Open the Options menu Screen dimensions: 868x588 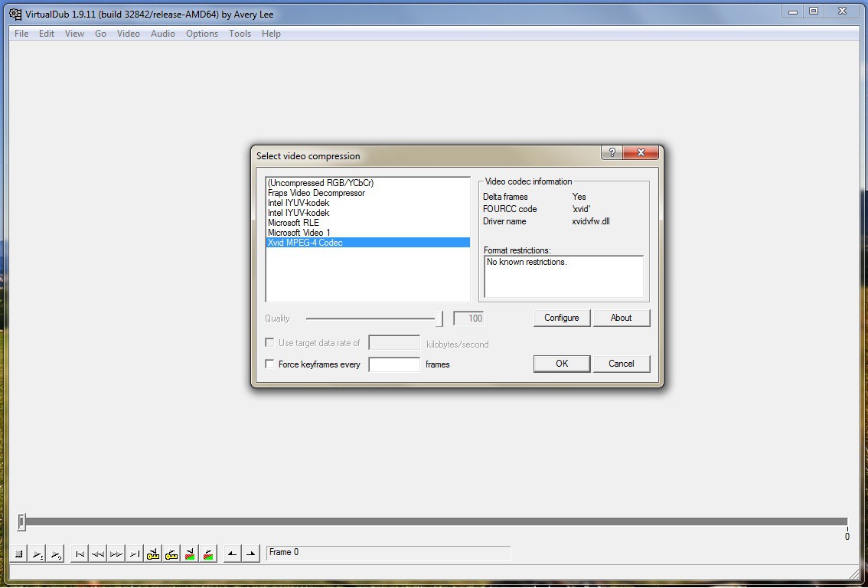pos(202,34)
